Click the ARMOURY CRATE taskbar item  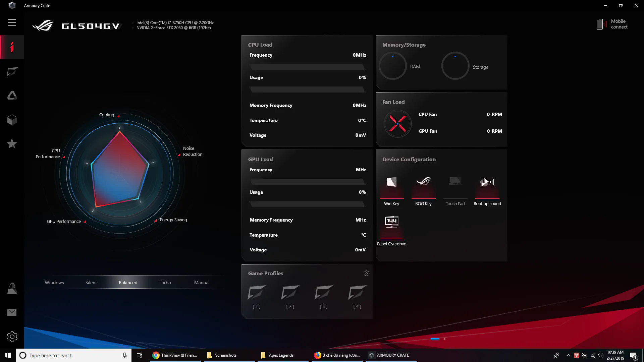tap(391, 355)
